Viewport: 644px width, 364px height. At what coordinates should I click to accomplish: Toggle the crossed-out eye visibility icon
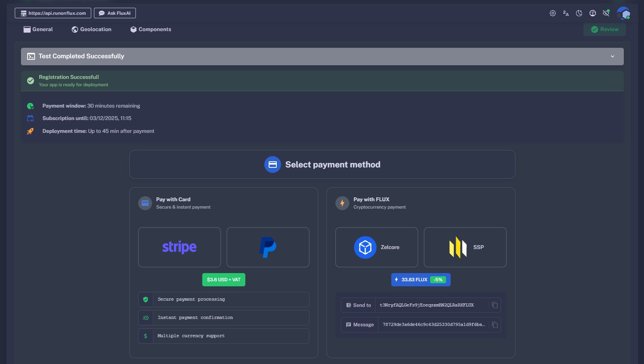[x=606, y=13]
